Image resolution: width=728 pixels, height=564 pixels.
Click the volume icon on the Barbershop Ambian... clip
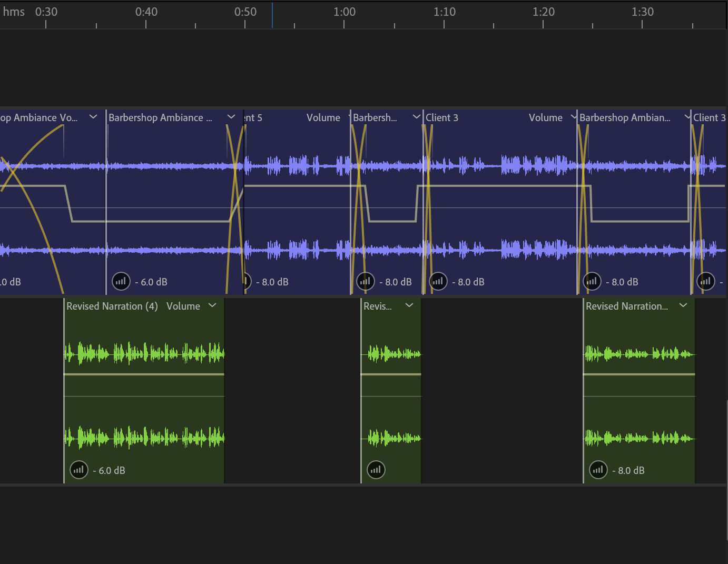(592, 282)
